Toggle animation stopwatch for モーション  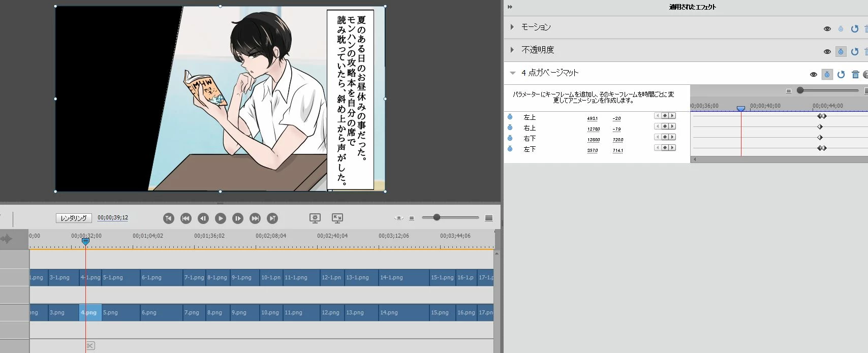click(841, 29)
